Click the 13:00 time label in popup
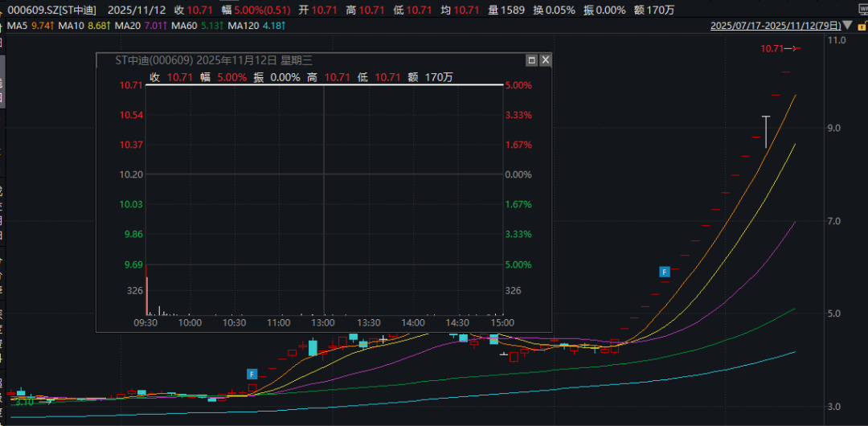The width and height of the screenshot is (868, 426). (323, 322)
